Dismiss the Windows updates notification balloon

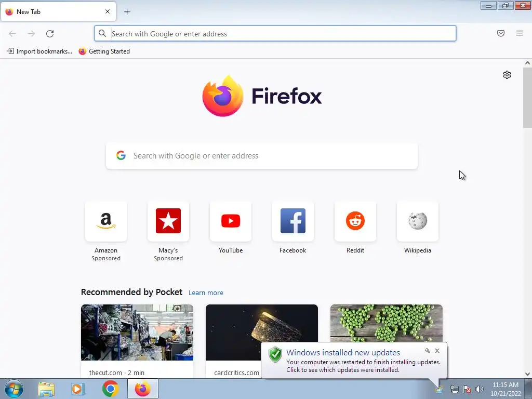click(x=437, y=351)
